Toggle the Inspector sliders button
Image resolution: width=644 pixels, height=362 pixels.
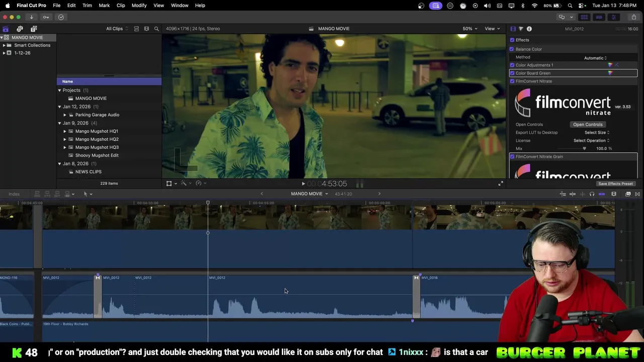(613, 17)
